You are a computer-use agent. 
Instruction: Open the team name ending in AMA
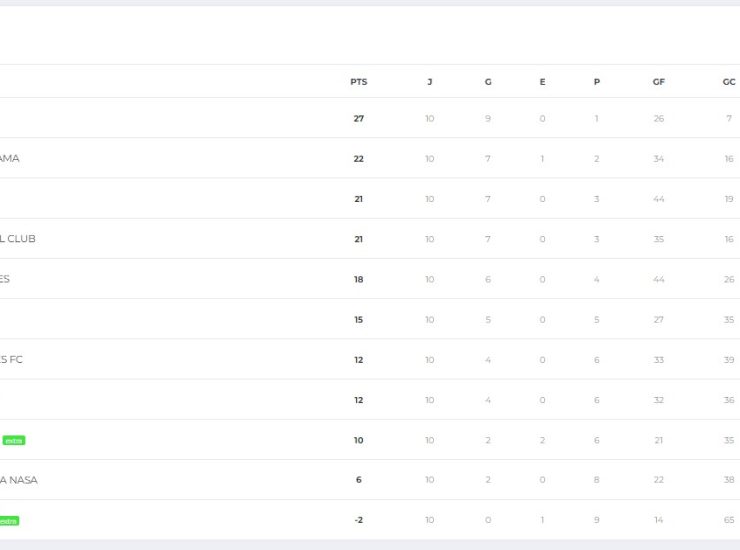coord(9,158)
